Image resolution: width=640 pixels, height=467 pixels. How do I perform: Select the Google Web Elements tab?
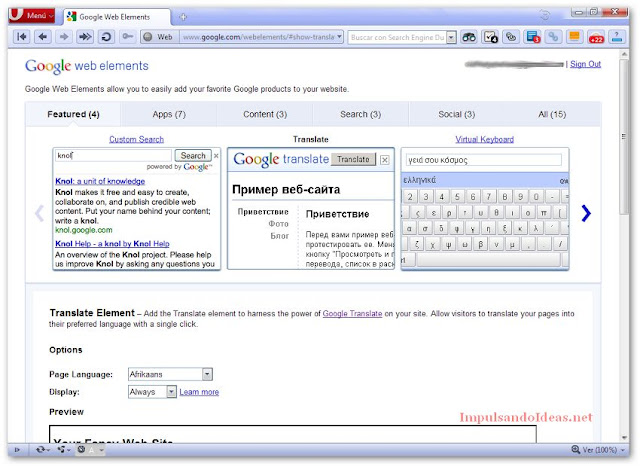117,17
